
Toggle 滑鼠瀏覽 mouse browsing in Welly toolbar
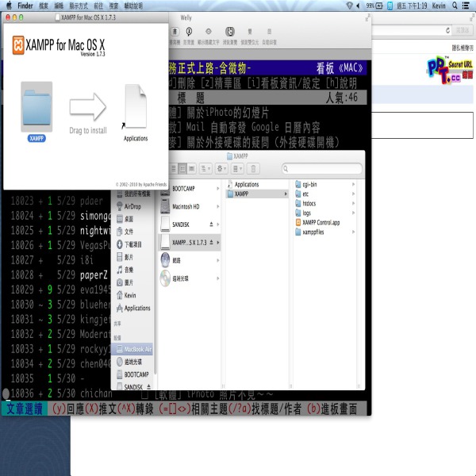230,36
